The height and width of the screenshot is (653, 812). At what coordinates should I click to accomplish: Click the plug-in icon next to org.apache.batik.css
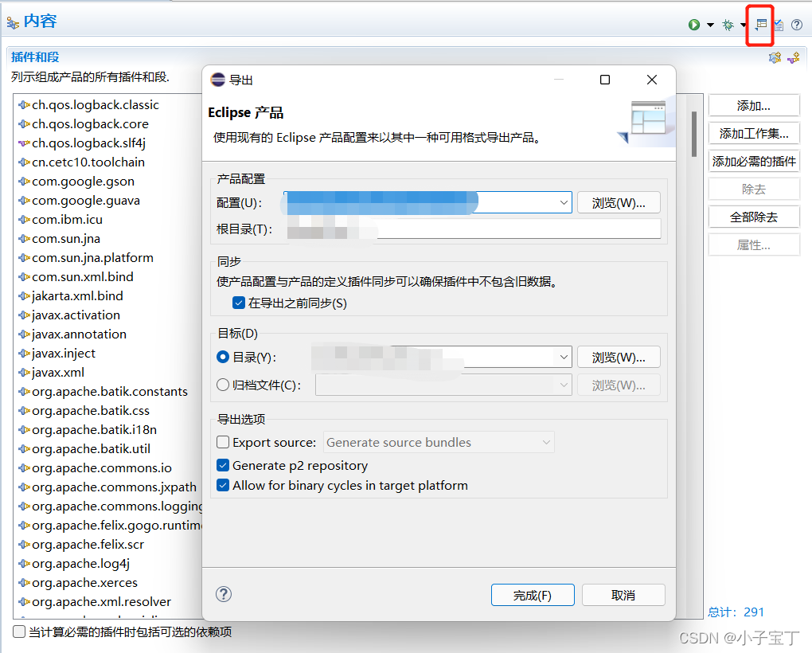click(25, 411)
